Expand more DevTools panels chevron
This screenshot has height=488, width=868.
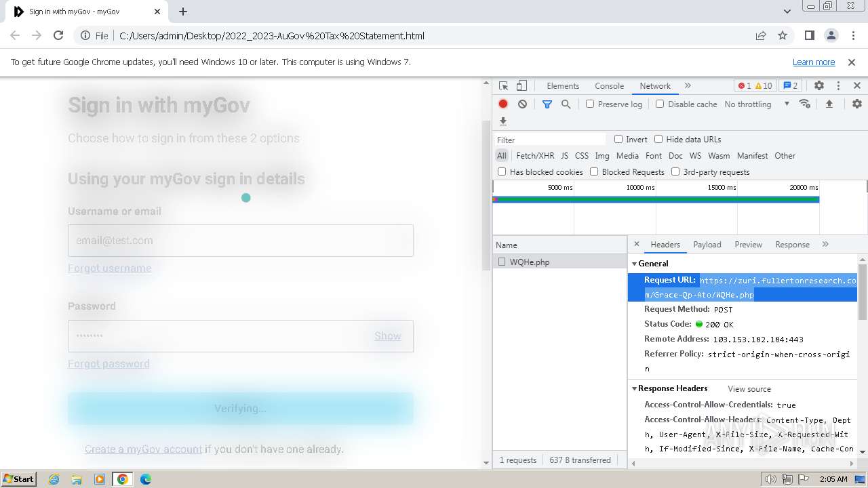[688, 86]
